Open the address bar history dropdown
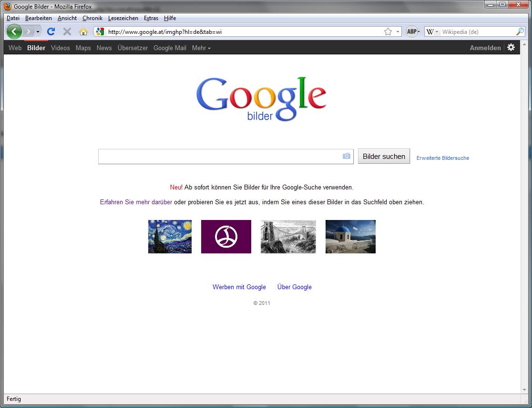Image resolution: width=532 pixels, height=408 pixels. tap(398, 31)
